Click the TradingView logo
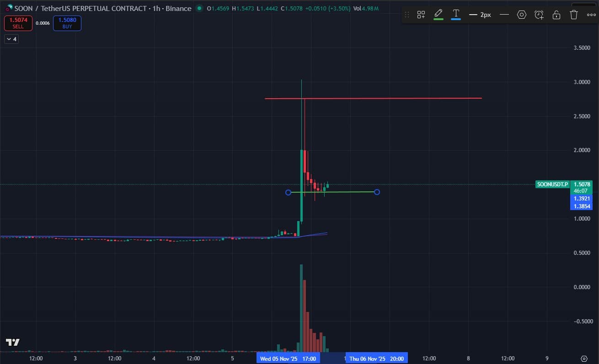This screenshot has width=599, height=364. click(x=12, y=342)
